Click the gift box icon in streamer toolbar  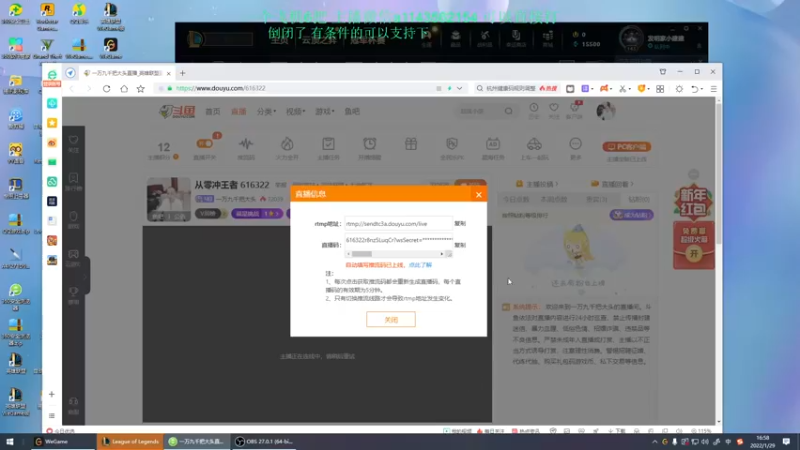click(x=411, y=144)
